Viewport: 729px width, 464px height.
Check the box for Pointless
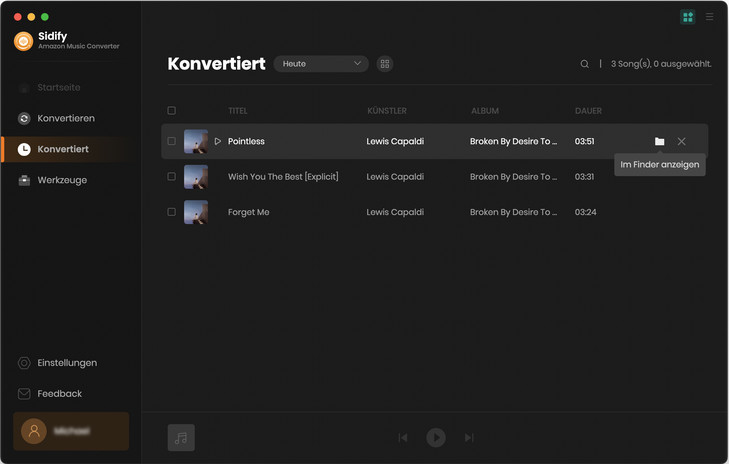172,141
